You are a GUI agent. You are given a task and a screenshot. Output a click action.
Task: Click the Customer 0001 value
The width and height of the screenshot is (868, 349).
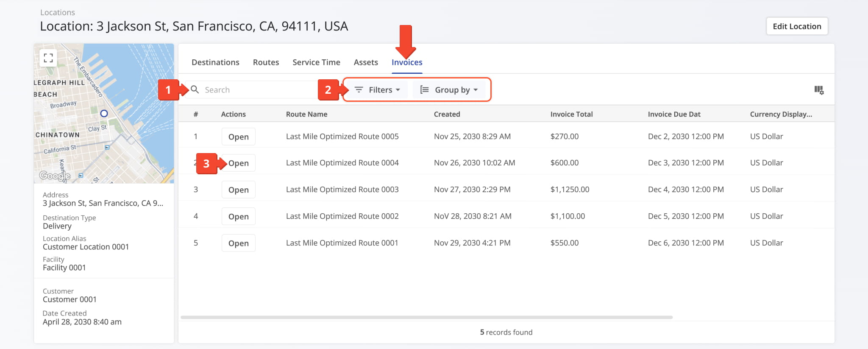pyautogui.click(x=70, y=299)
